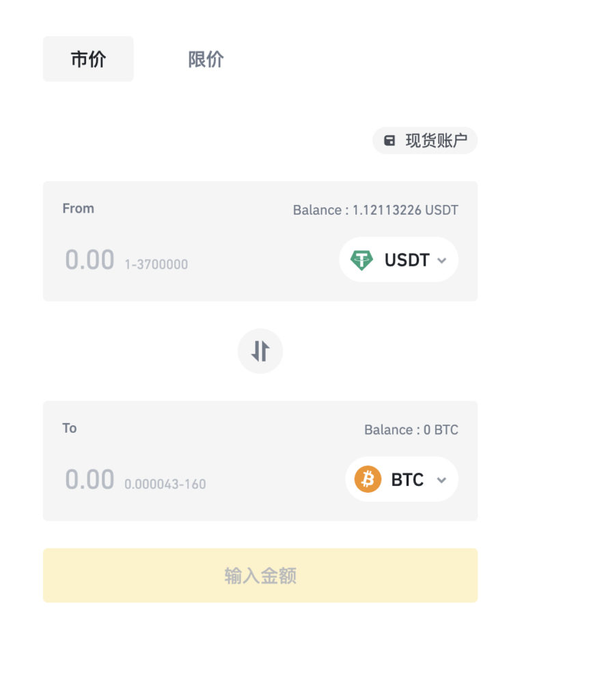Viewport: 591px width, 700px height.
Task: Open the 现货账户 account selector
Action: click(x=425, y=141)
